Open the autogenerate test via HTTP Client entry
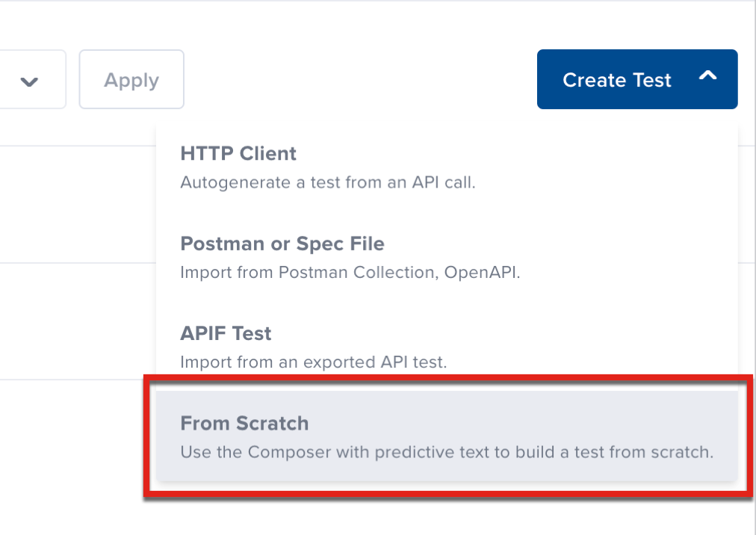 click(238, 153)
